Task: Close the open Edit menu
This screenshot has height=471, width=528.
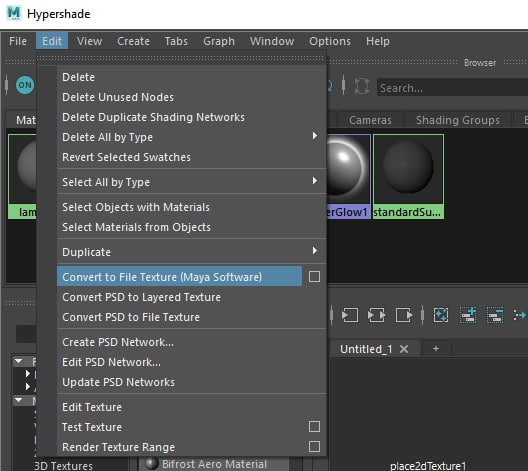Action: tap(52, 41)
